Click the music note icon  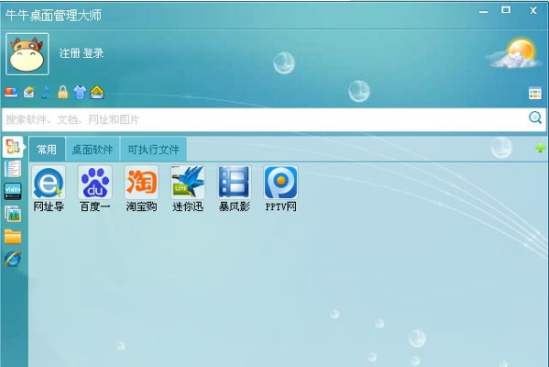(46, 92)
